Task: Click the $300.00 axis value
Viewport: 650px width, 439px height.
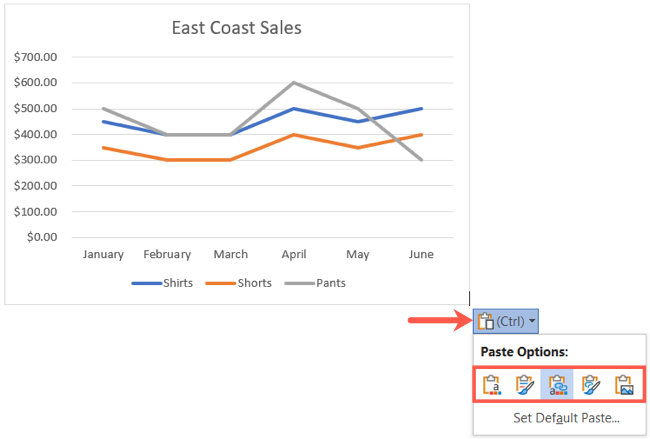Action: click(x=35, y=160)
